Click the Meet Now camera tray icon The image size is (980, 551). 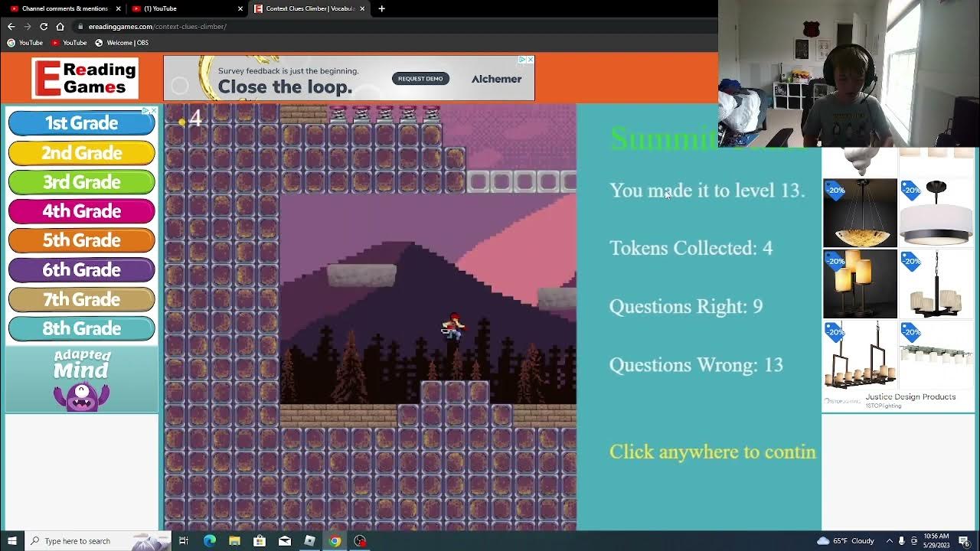click(x=914, y=541)
